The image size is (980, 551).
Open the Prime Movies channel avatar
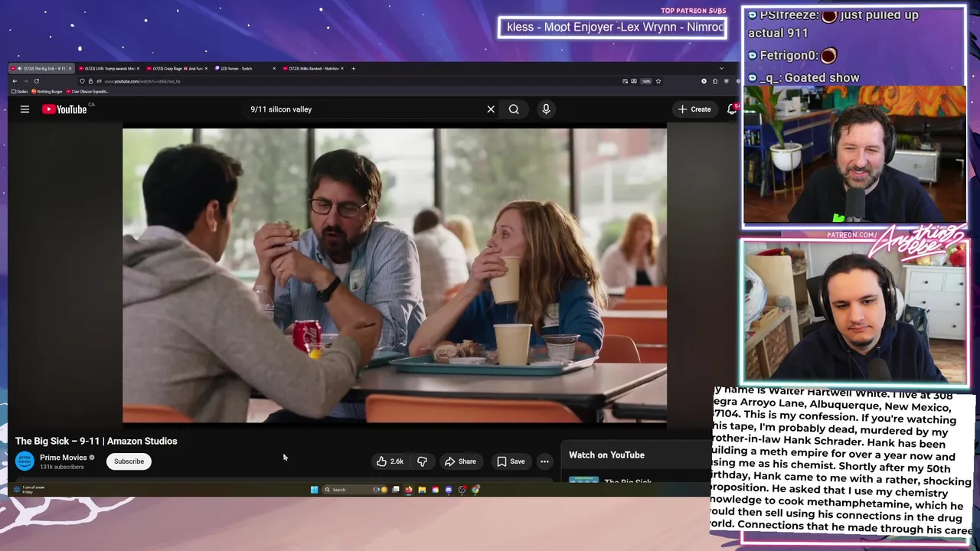click(24, 461)
